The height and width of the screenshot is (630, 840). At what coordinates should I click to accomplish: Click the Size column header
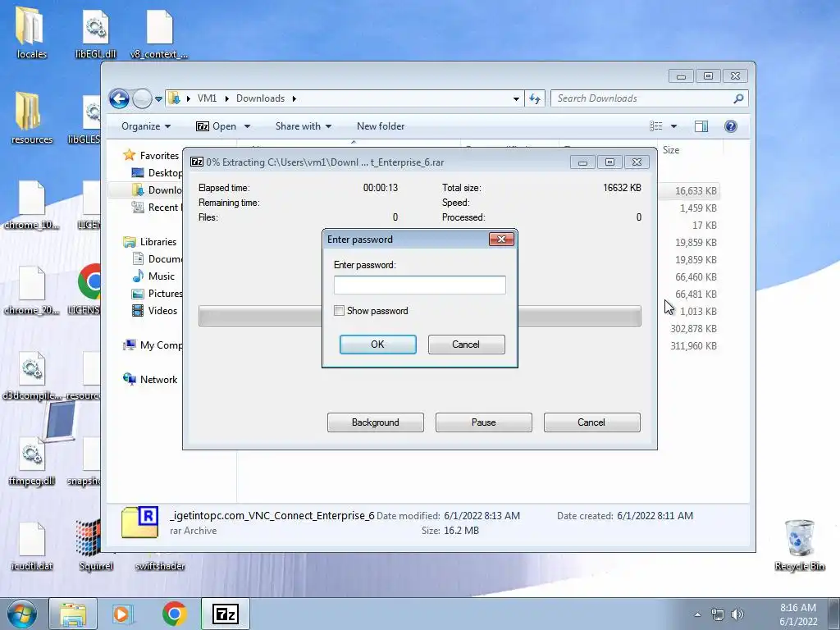click(x=671, y=150)
